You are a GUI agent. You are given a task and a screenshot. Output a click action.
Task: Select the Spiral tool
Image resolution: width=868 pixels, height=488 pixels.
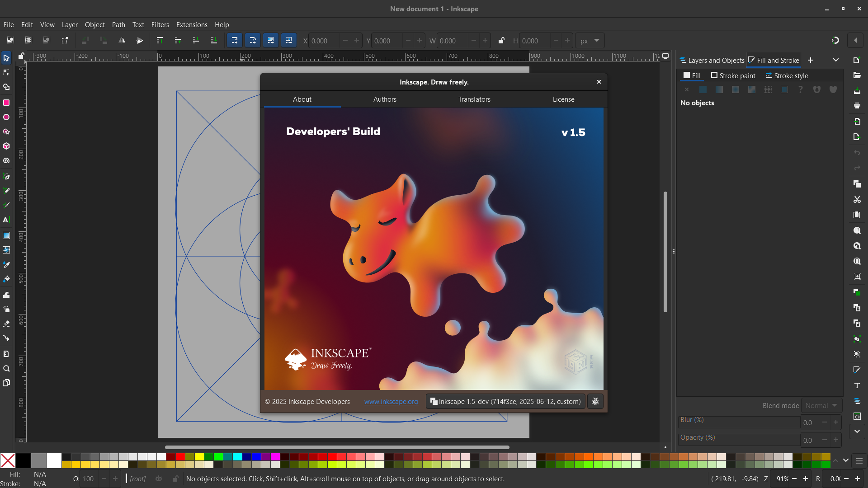tap(6, 161)
